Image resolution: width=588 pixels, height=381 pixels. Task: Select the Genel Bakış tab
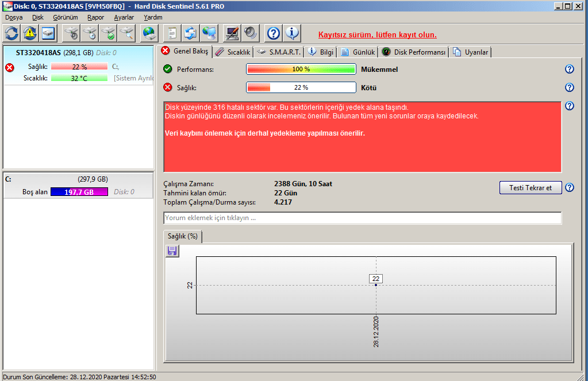tap(185, 51)
